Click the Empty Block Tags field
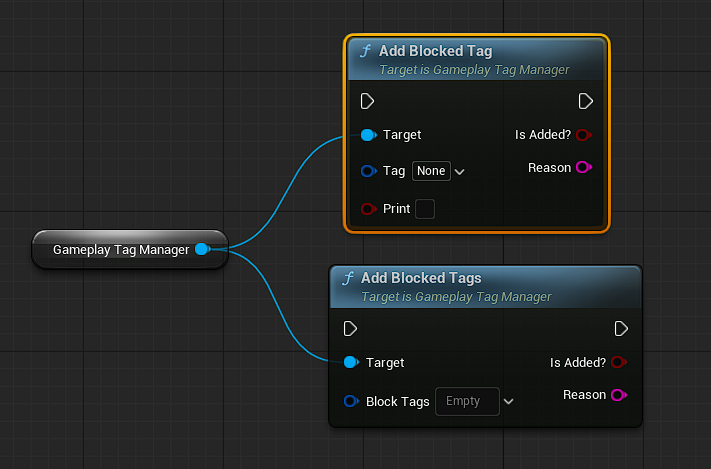Screen dimensions: 711x469 [x=466, y=401]
